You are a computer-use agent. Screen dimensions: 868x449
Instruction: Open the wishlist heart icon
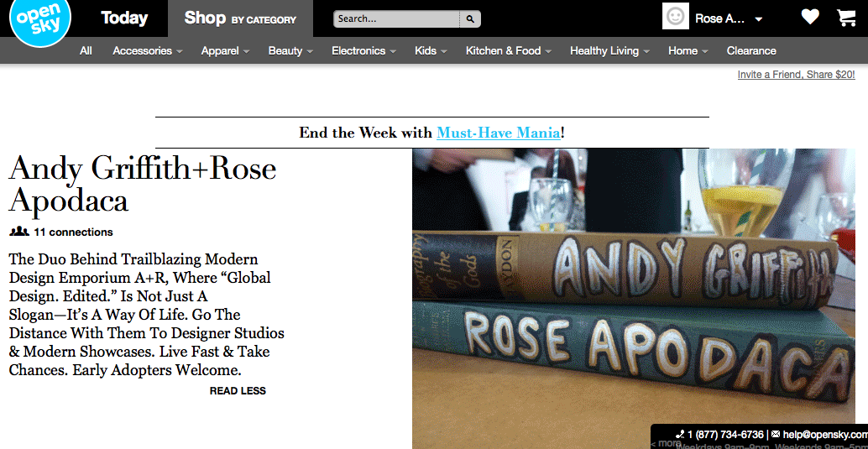coord(810,17)
